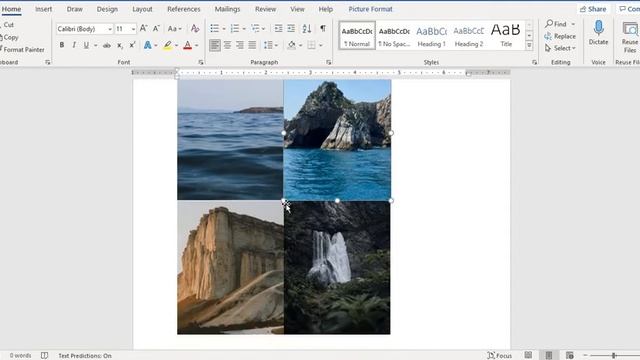This screenshot has height=360, width=640.
Task: Open Change Case dropdown
Action: [175, 29]
